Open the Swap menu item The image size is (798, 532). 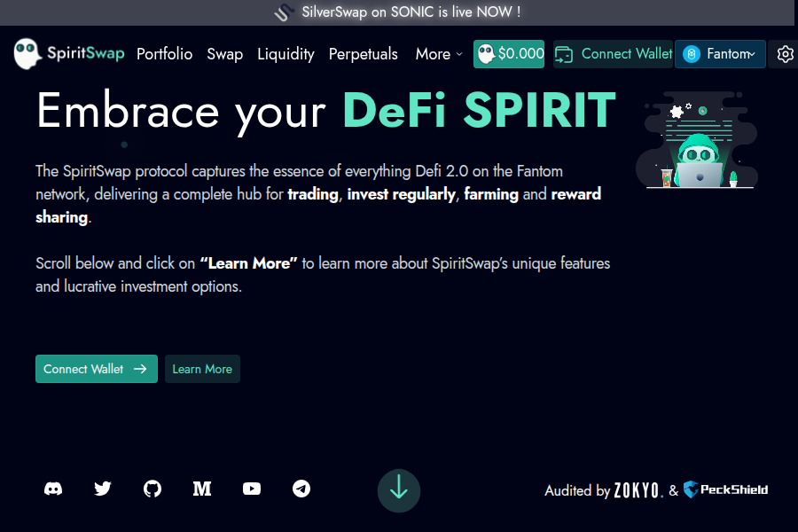tap(225, 54)
